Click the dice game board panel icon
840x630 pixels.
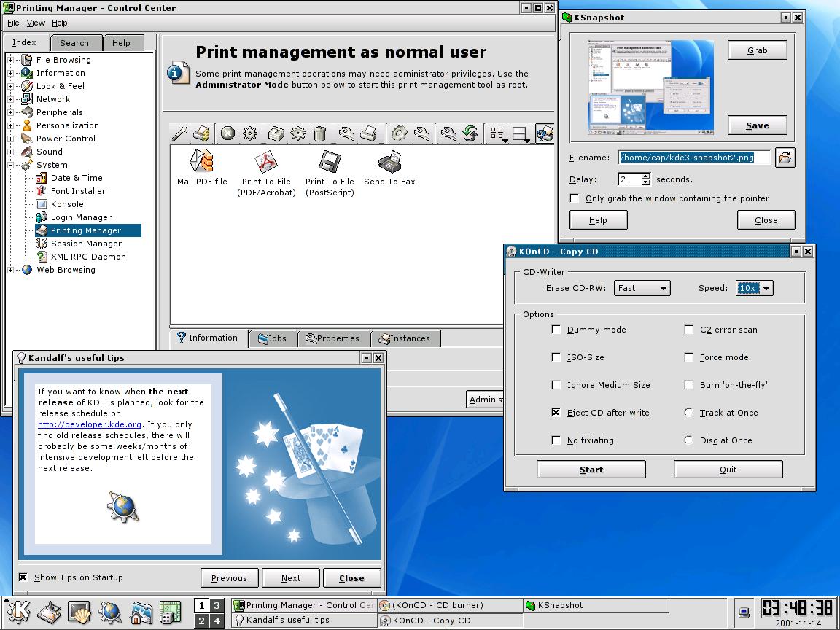(x=171, y=612)
